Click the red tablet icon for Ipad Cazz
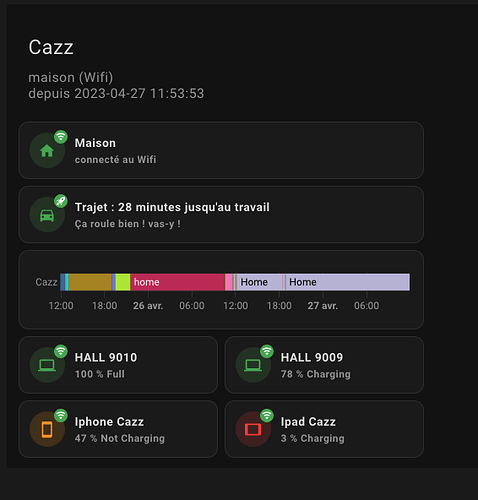 click(253, 429)
